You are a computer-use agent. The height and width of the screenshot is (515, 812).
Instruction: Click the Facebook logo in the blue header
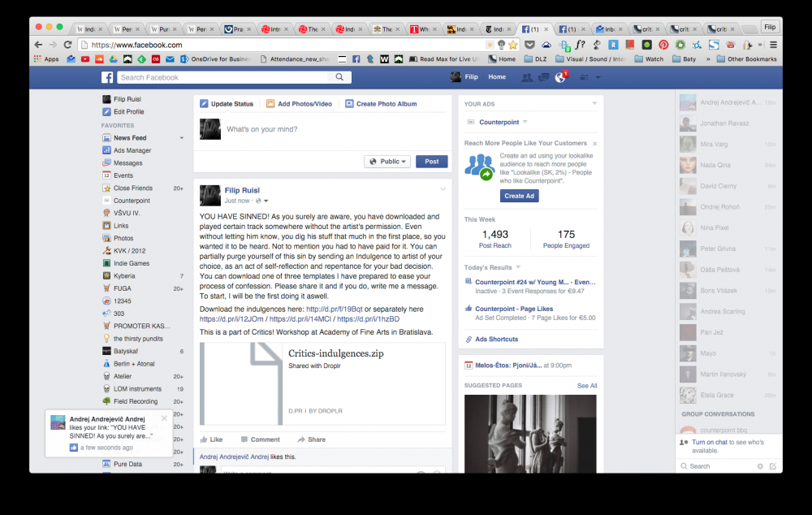pyautogui.click(x=107, y=77)
